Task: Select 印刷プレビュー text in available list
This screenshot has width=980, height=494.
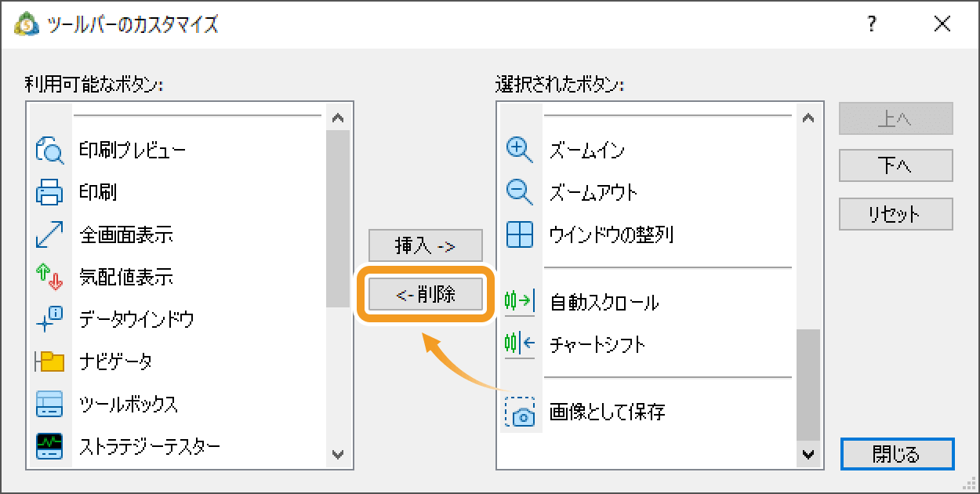Action: (x=132, y=150)
